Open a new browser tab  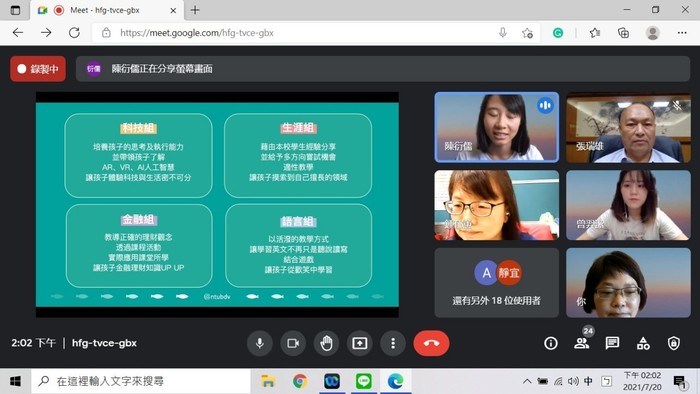click(x=195, y=10)
